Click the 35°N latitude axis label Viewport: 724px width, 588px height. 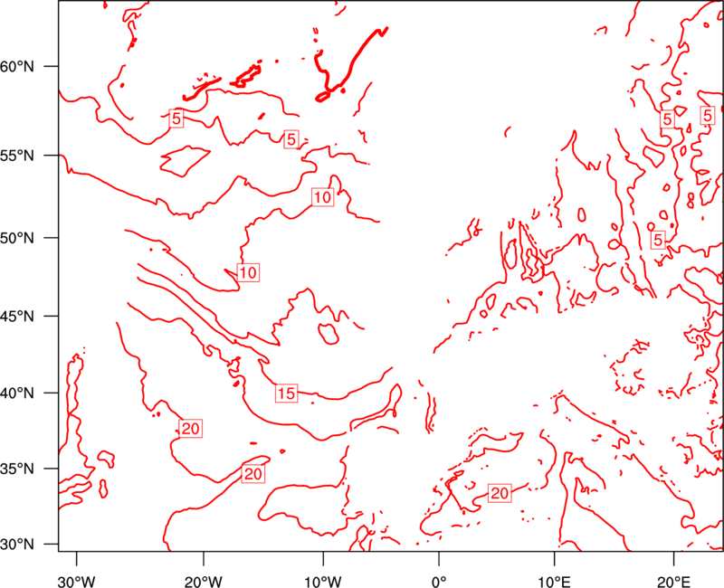17,469
